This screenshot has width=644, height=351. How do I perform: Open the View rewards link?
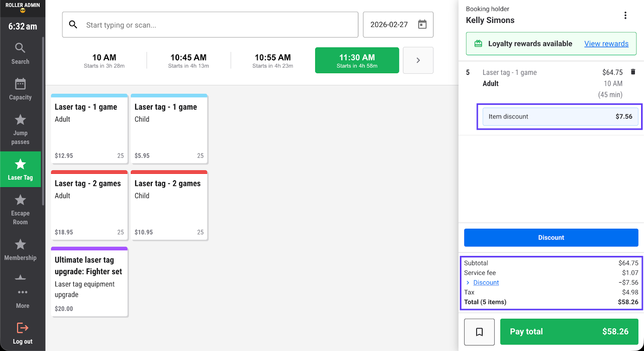click(606, 43)
